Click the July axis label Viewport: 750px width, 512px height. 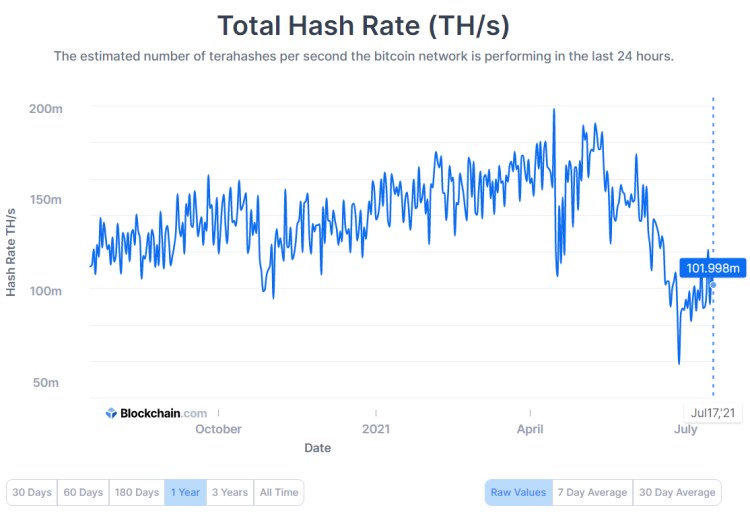[x=685, y=429]
